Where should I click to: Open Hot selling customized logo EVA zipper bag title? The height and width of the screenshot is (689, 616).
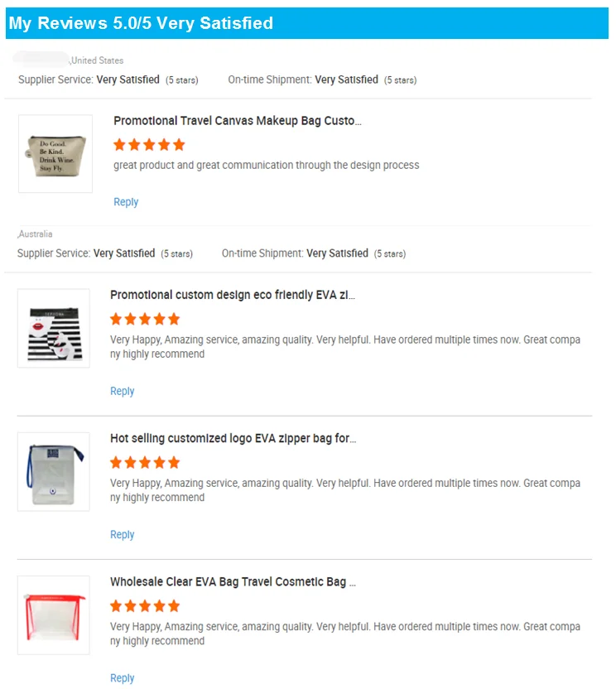[233, 438]
